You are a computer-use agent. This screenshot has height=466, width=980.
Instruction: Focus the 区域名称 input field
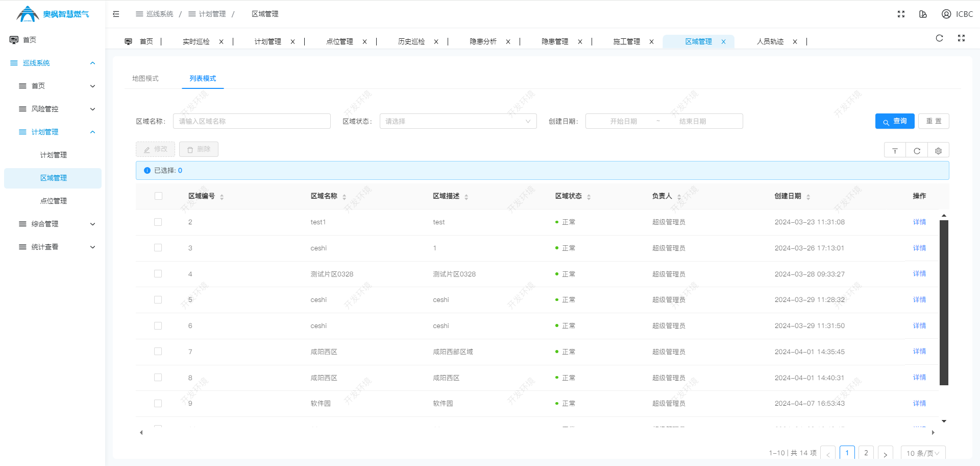click(252, 121)
